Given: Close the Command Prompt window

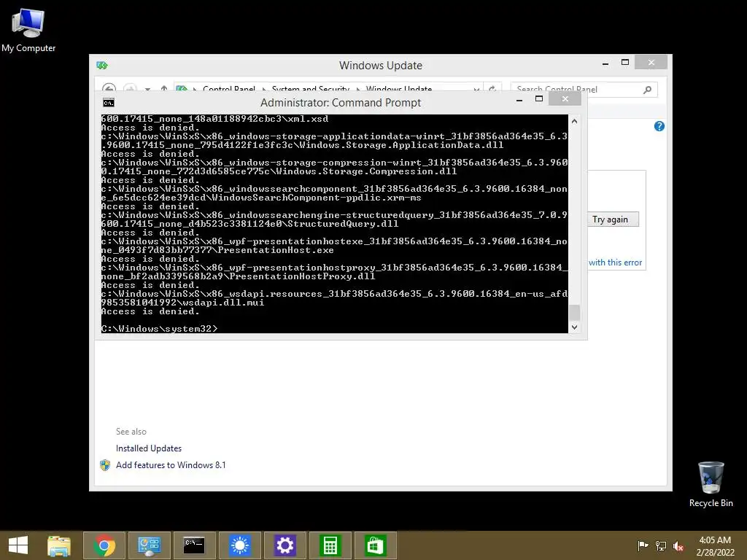Looking at the screenshot, I should (x=565, y=99).
